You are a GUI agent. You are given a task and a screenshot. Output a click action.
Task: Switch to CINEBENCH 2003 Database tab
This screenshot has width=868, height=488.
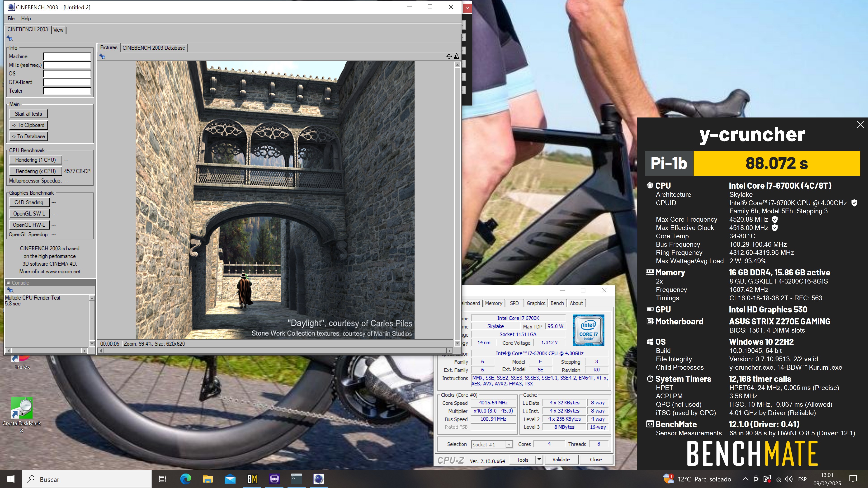pos(154,48)
